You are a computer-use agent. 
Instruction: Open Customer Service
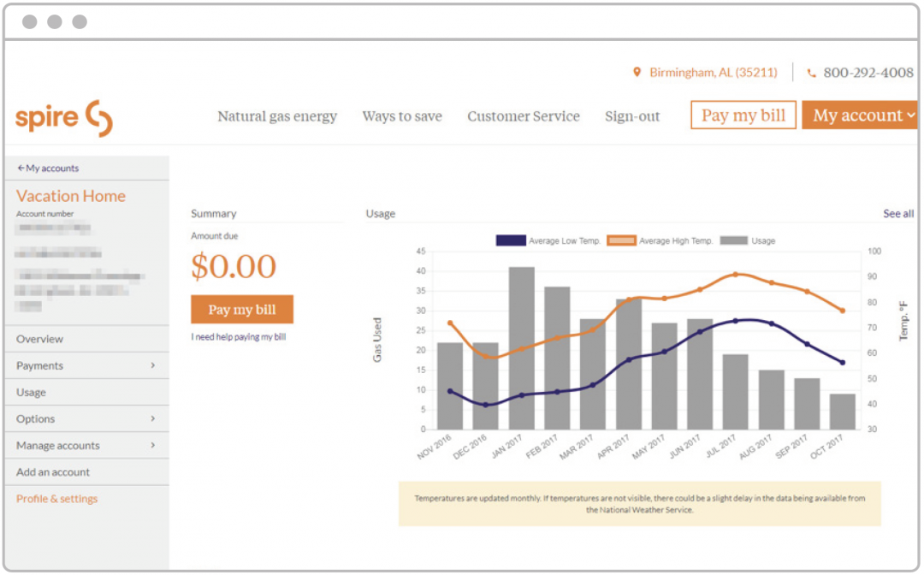(524, 116)
